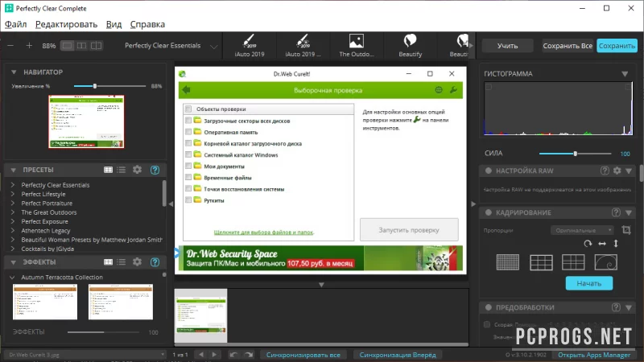Click the Учить button
Screen dimensions: 644x362
[x=508, y=46]
